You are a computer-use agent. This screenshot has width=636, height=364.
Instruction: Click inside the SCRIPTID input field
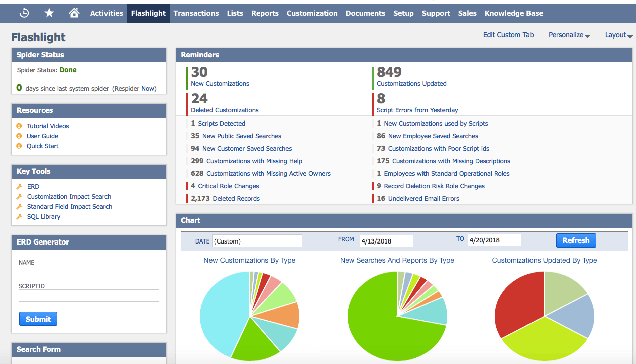click(x=88, y=295)
